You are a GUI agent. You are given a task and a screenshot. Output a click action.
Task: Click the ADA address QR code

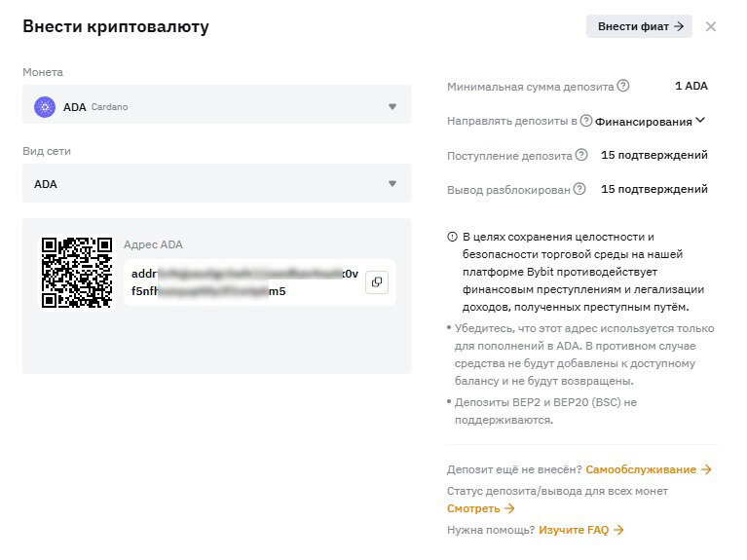(77, 273)
